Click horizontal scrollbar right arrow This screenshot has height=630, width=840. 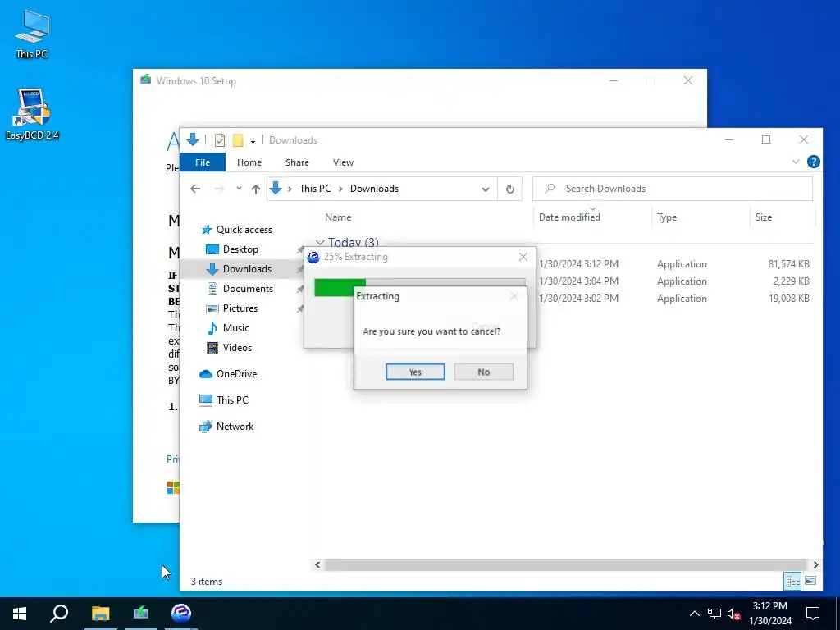(815, 564)
